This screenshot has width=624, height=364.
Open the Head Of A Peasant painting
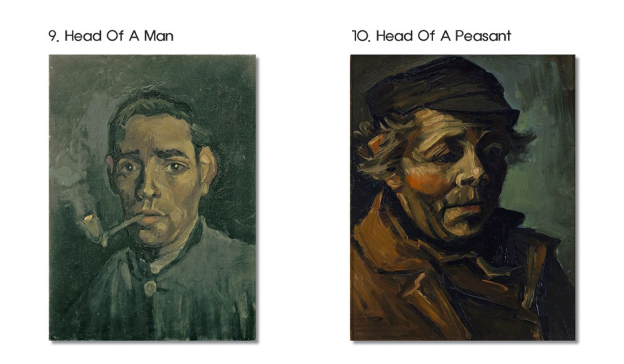point(463,198)
